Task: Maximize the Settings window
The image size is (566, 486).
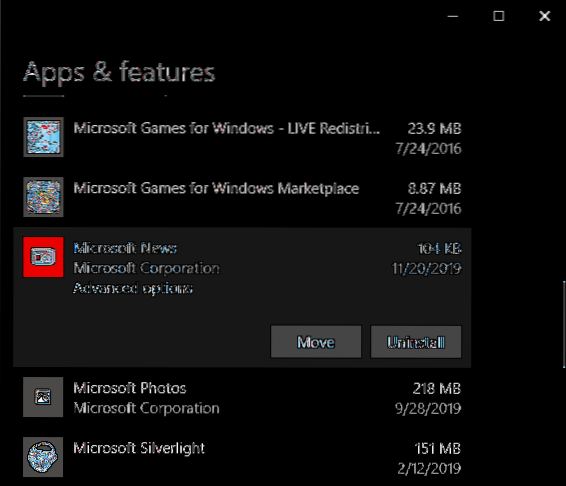Action: click(x=498, y=16)
